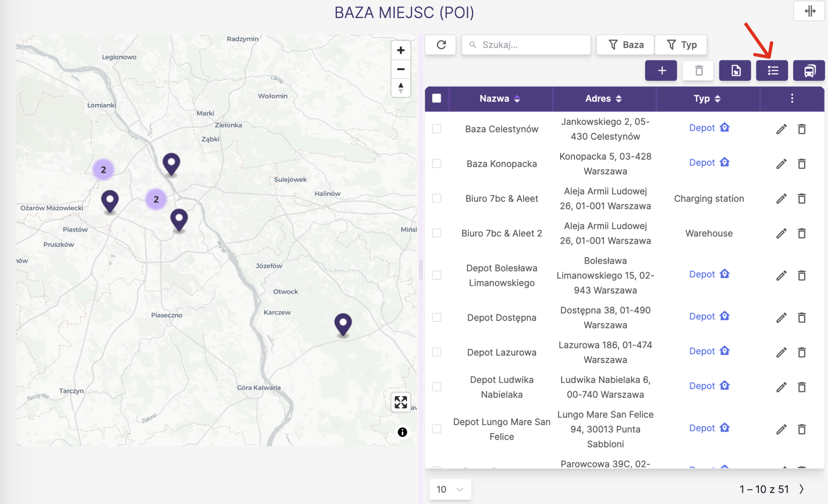Click the bus stops icon button
828x504 pixels.
pyautogui.click(x=809, y=71)
